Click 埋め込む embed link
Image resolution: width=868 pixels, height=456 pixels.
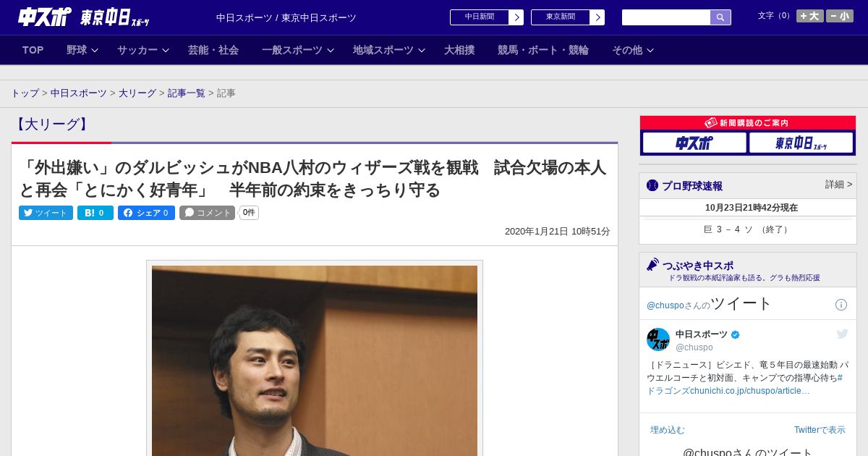[667, 430]
